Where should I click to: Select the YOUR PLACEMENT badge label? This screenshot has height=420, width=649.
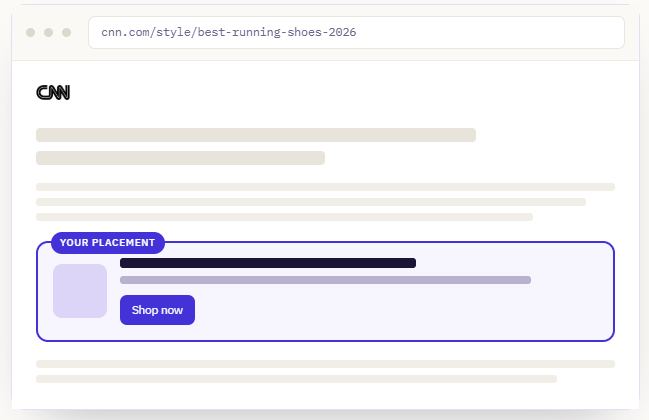coord(108,243)
